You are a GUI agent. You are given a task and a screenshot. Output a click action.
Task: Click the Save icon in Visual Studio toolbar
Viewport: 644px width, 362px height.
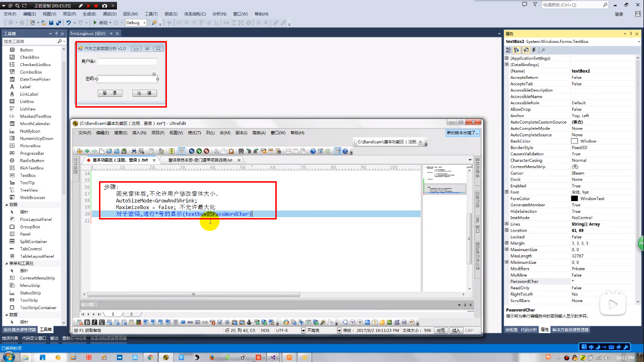point(52,22)
